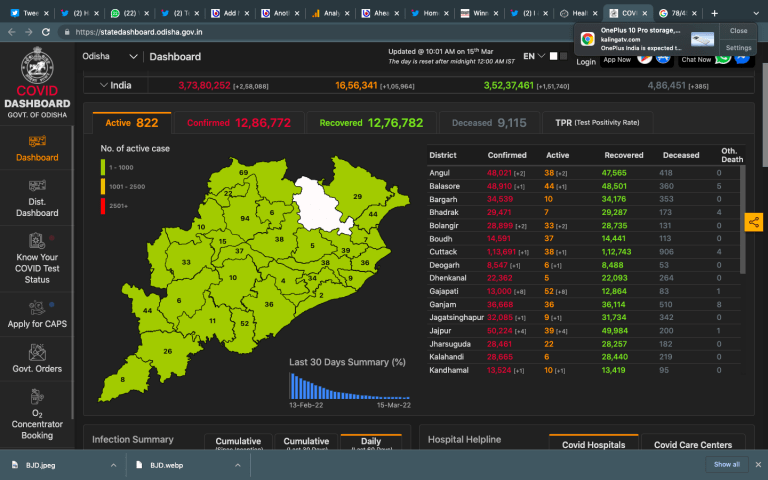Select the Recovered 12,76,782 tab

(371, 123)
